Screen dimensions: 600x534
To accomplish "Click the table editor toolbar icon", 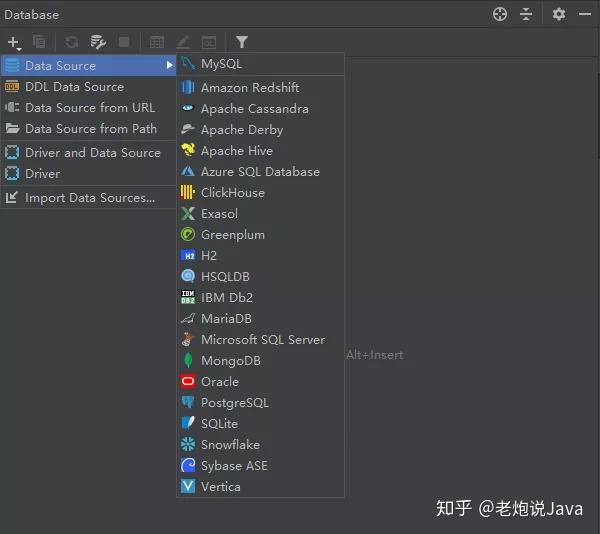I will click(157, 42).
